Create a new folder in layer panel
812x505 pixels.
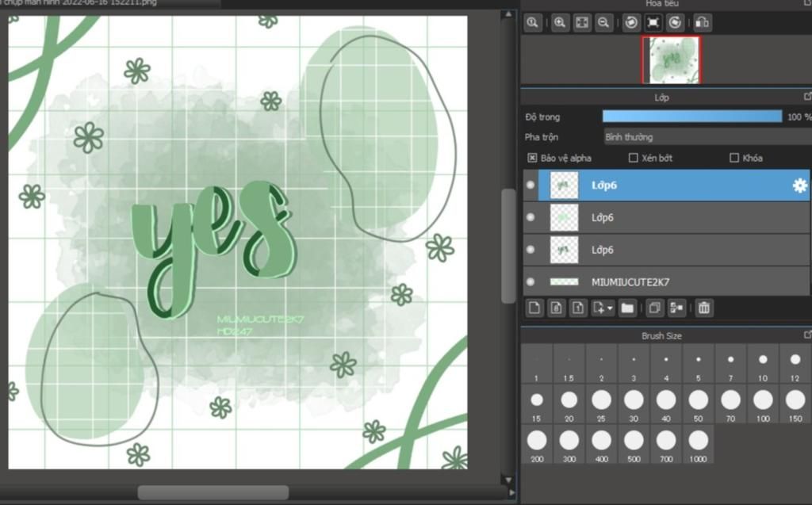coord(627,308)
